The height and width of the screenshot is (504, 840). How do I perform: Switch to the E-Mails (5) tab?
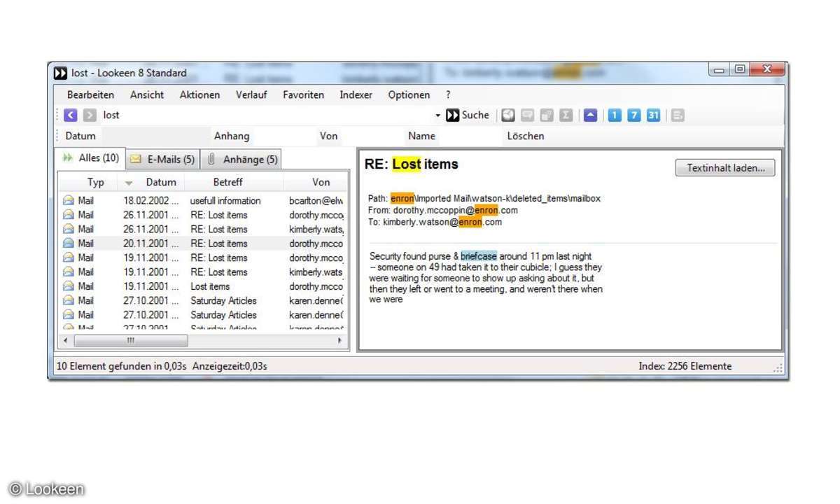click(163, 160)
